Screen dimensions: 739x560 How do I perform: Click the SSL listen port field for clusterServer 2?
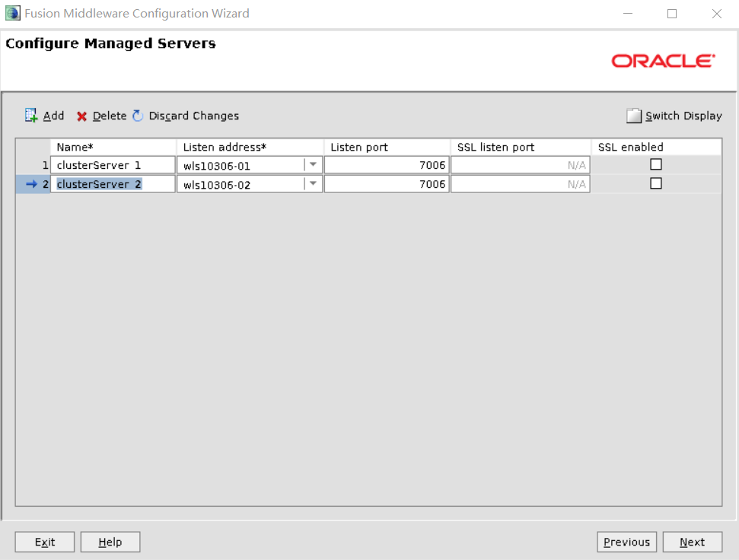point(520,183)
